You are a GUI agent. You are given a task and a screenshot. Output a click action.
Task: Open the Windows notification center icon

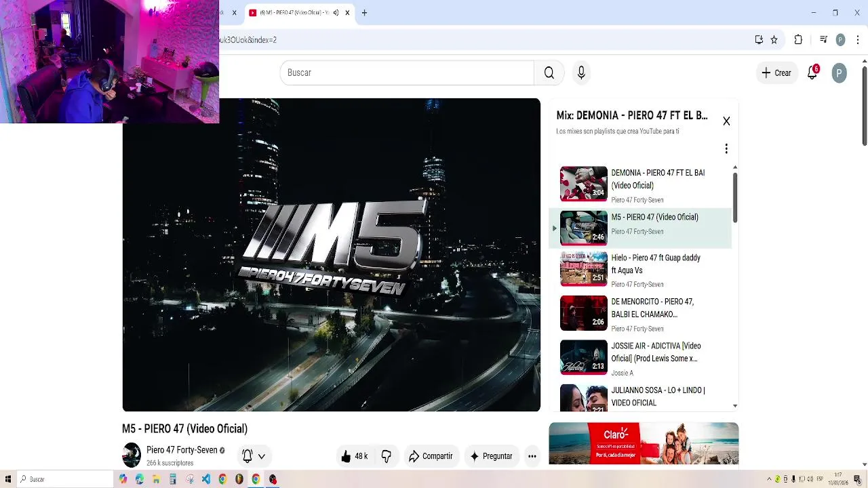(x=857, y=479)
